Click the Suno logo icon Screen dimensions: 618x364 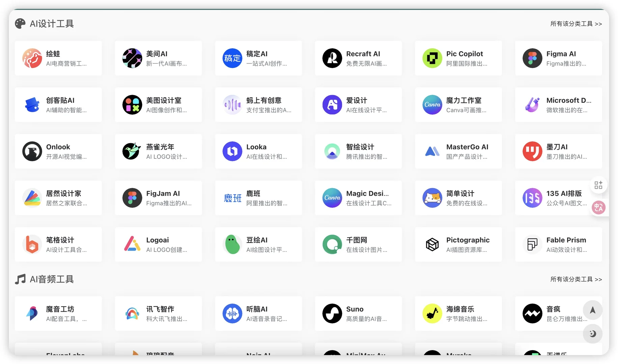[332, 313]
